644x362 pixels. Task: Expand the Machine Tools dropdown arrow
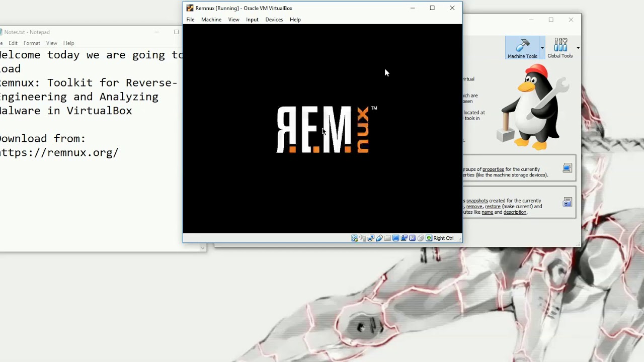(x=542, y=48)
